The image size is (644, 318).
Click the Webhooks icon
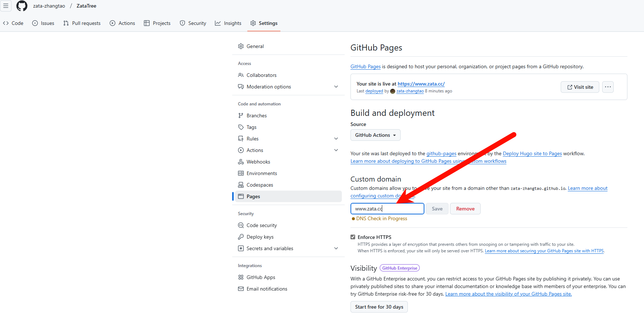pyautogui.click(x=241, y=162)
